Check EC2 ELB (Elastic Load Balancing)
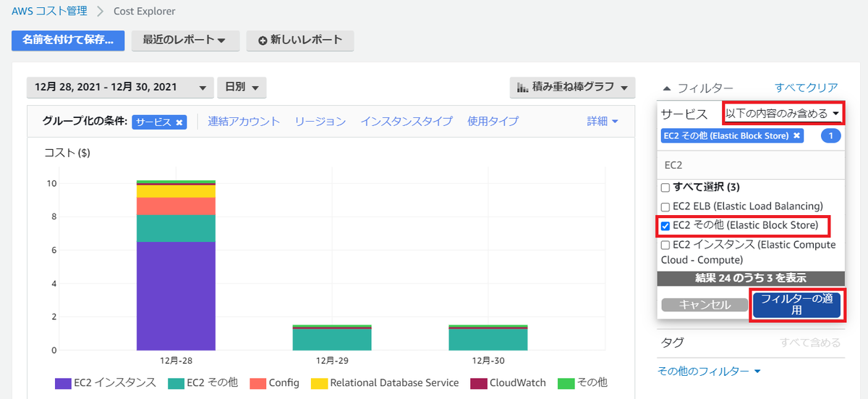Image resolution: width=868 pixels, height=399 pixels. 665,206
